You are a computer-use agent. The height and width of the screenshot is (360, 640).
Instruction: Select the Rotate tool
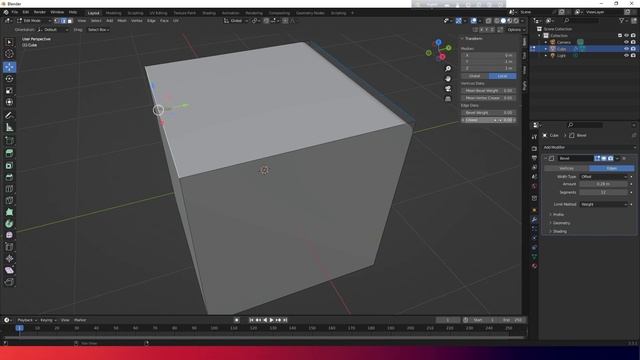[x=9, y=79]
